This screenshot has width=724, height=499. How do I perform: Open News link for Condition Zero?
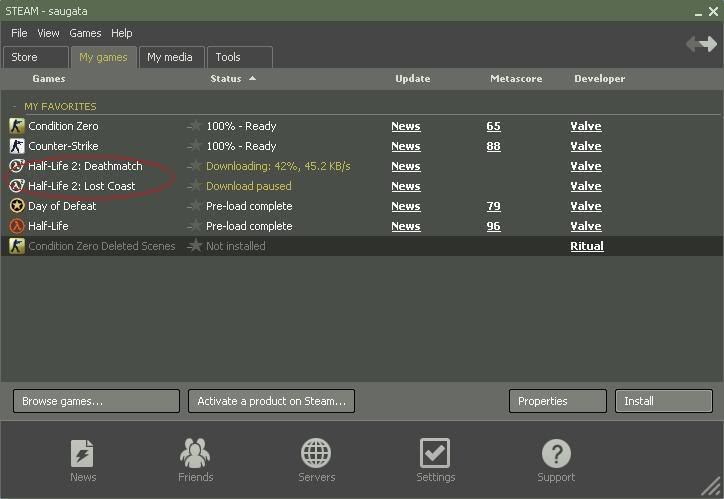click(x=406, y=126)
